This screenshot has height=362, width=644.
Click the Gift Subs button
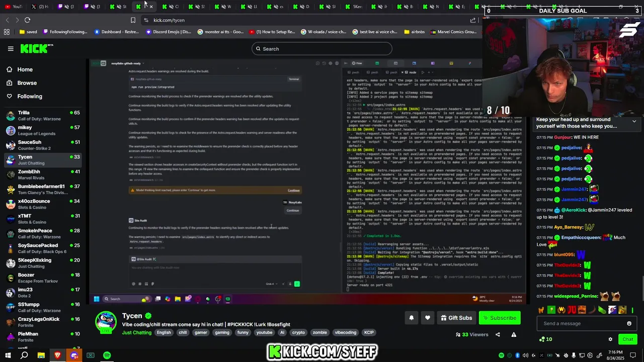[x=456, y=318]
